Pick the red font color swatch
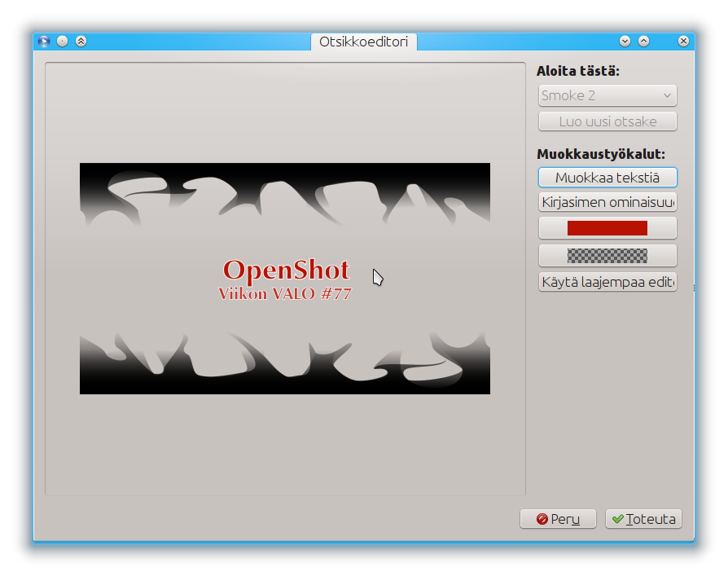Viewport: 728px width, 576px height. point(607,228)
